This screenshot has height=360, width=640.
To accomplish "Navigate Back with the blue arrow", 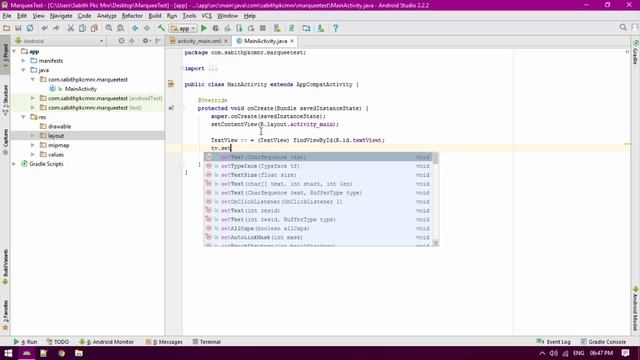I will coord(135,28).
